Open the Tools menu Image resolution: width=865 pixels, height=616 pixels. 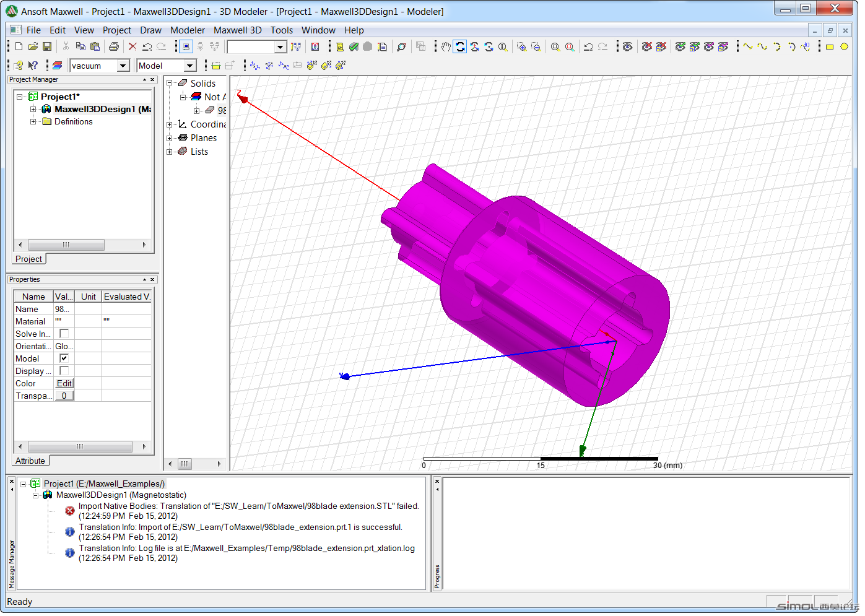(x=282, y=30)
